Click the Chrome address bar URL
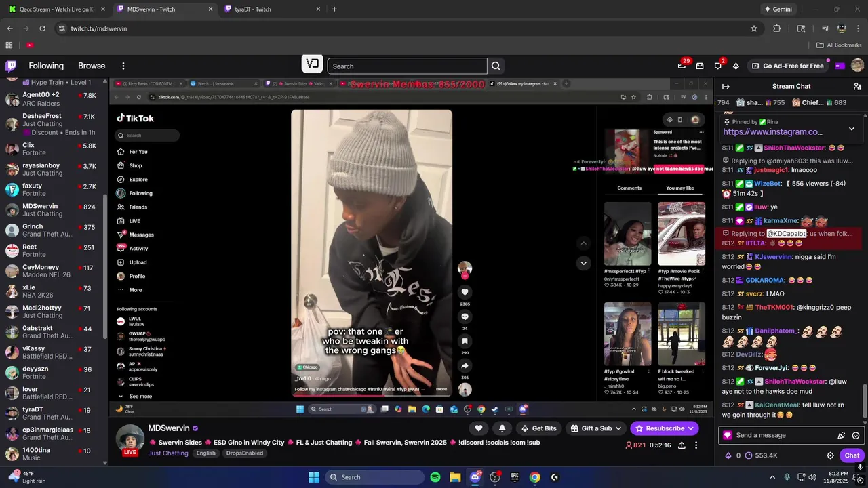This screenshot has height=488, width=868. pyautogui.click(x=99, y=28)
